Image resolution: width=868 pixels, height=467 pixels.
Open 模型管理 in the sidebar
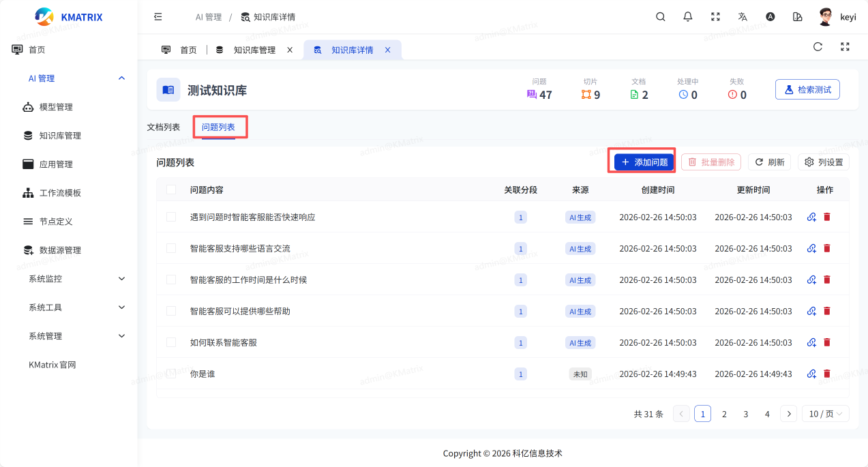[56, 107]
